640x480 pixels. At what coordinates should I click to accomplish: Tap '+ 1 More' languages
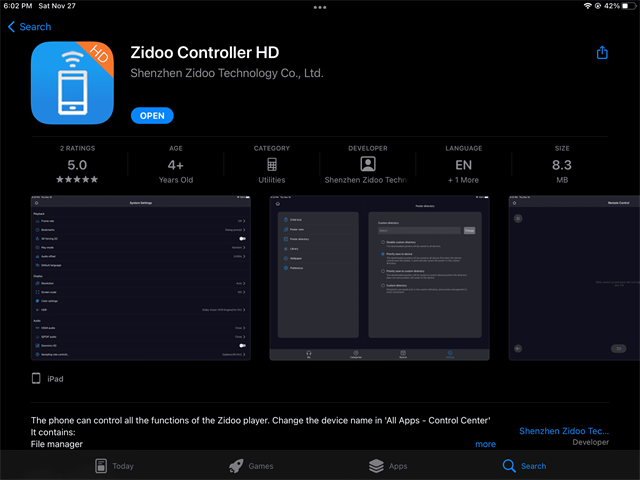click(463, 180)
